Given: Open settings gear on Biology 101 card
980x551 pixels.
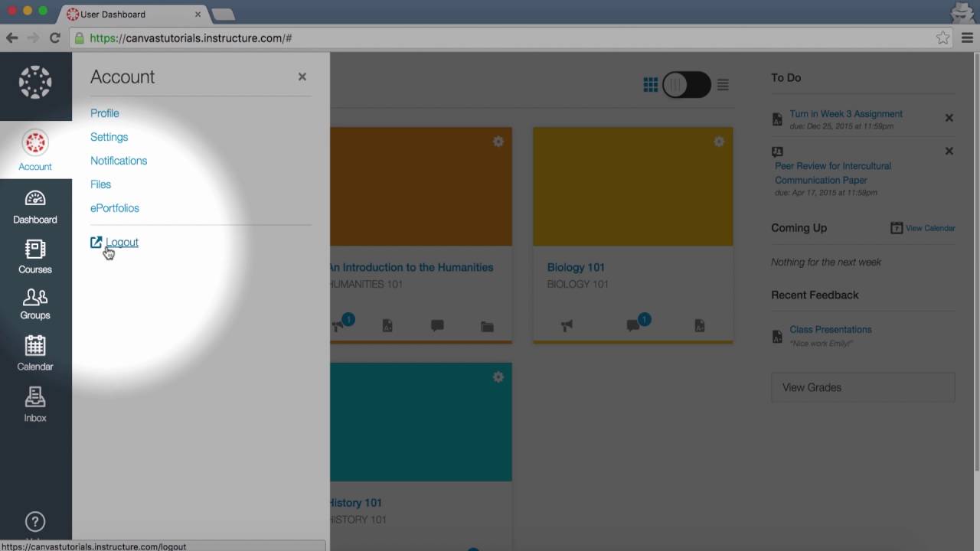Looking at the screenshot, I should pyautogui.click(x=719, y=142).
